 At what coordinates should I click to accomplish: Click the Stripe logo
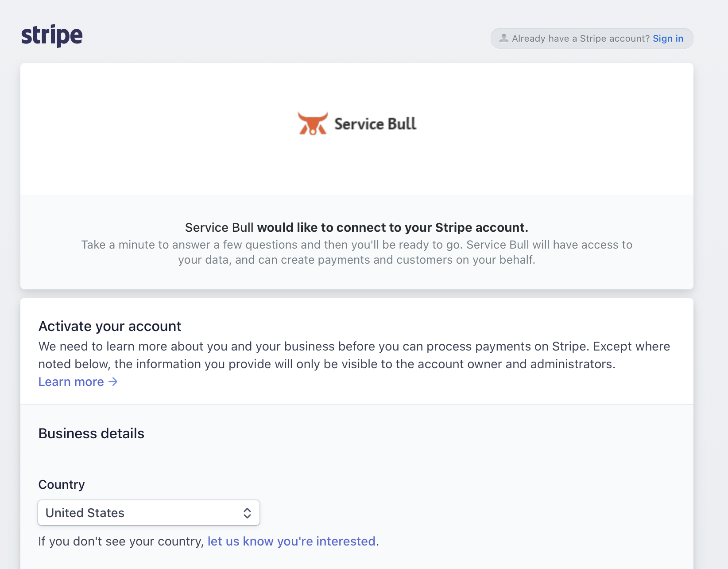point(52,36)
